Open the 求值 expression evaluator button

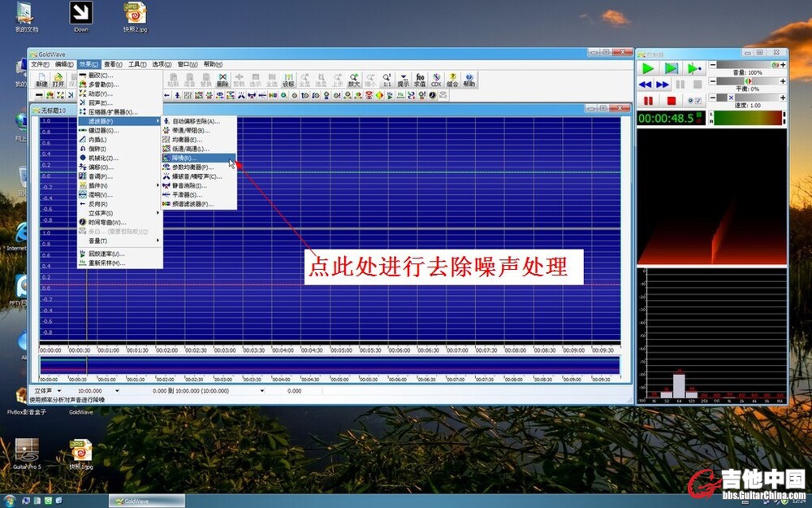tap(420, 80)
